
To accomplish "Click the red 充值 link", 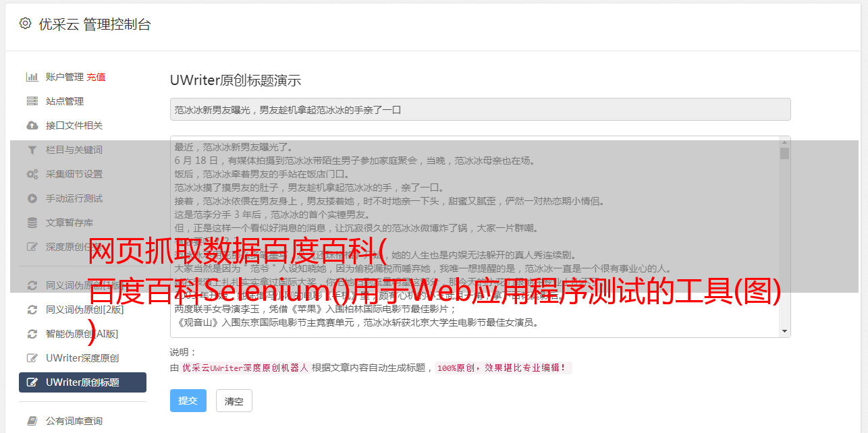I will click(x=96, y=77).
